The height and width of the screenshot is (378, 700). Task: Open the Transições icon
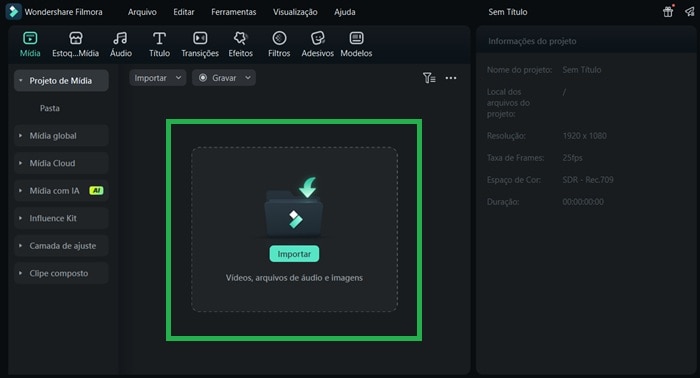[200, 38]
